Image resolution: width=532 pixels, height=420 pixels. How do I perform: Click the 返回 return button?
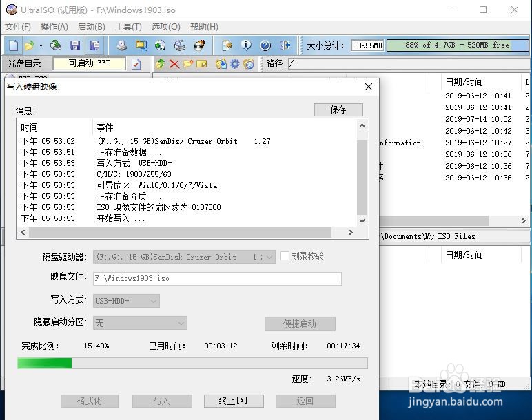(x=305, y=401)
